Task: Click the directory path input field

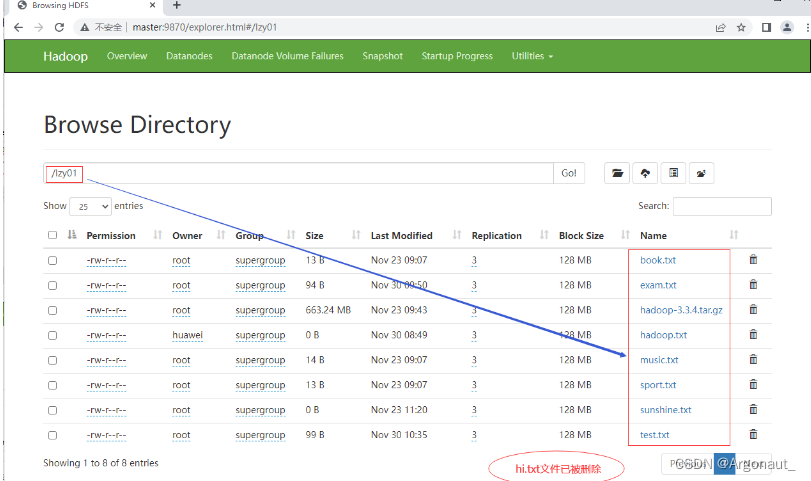Action: click(298, 173)
